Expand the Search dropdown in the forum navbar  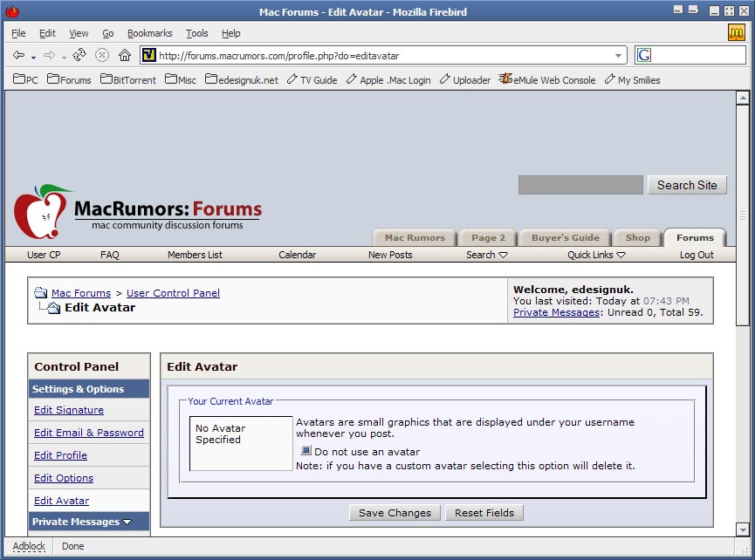pos(503,255)
